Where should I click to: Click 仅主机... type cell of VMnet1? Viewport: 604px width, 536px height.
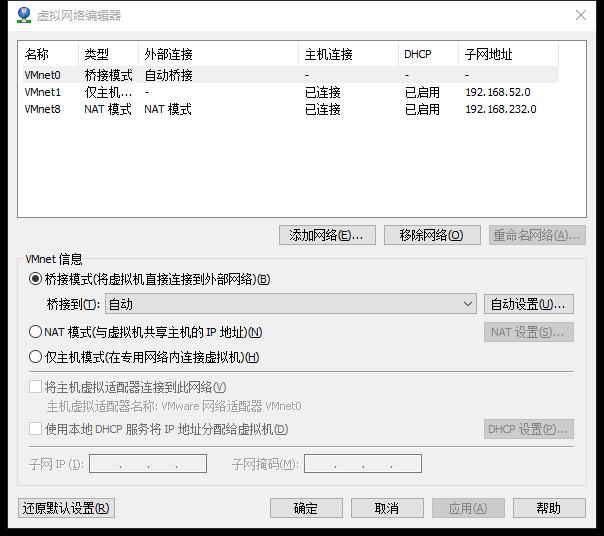(108, 92)
